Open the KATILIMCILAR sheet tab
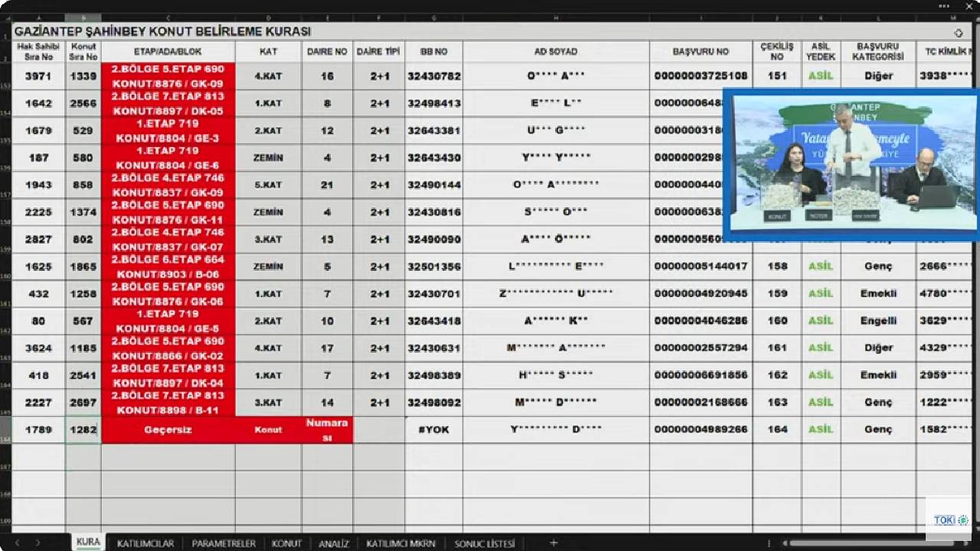Screen dimensions: 980x551 pos(145,543)
